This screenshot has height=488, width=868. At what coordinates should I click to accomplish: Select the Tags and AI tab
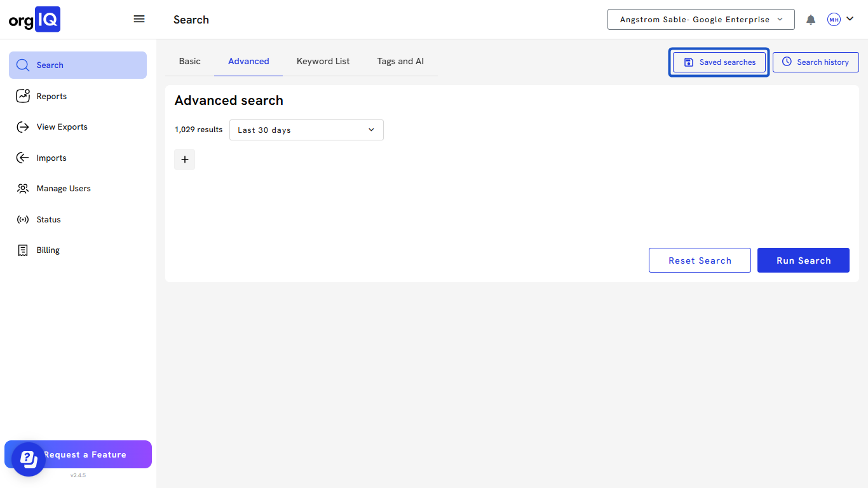click(400, 62)
